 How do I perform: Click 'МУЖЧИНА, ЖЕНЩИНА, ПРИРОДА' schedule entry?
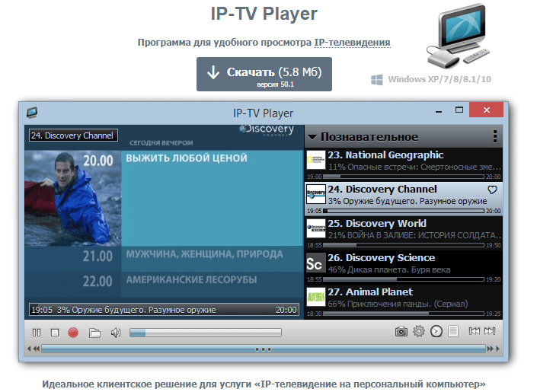pos(204,254)
